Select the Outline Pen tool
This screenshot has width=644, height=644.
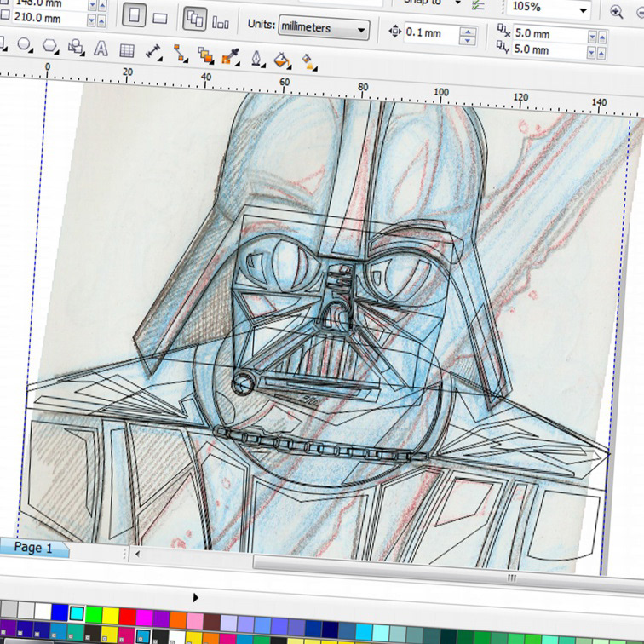[x=256, y=59]
